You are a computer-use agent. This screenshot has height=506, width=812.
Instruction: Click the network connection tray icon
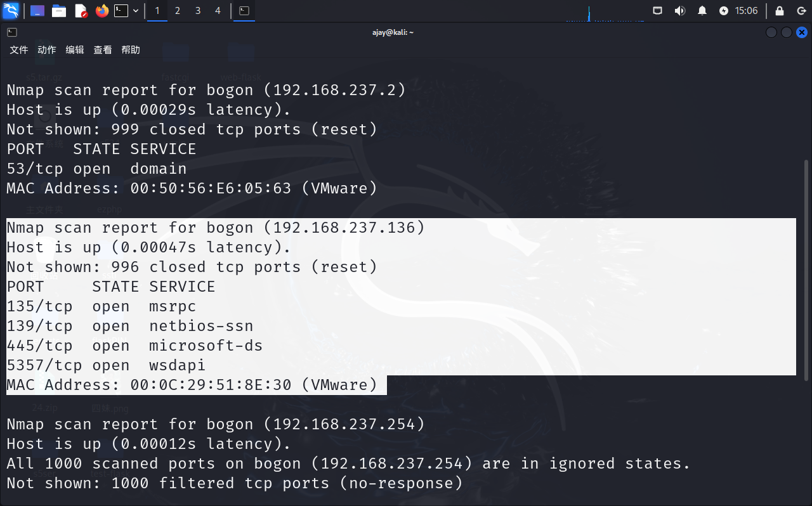pyautogui.click(x=658, y=11)
